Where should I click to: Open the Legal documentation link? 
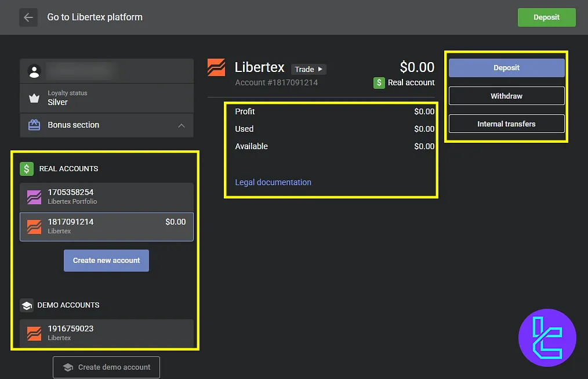[273, 182]
